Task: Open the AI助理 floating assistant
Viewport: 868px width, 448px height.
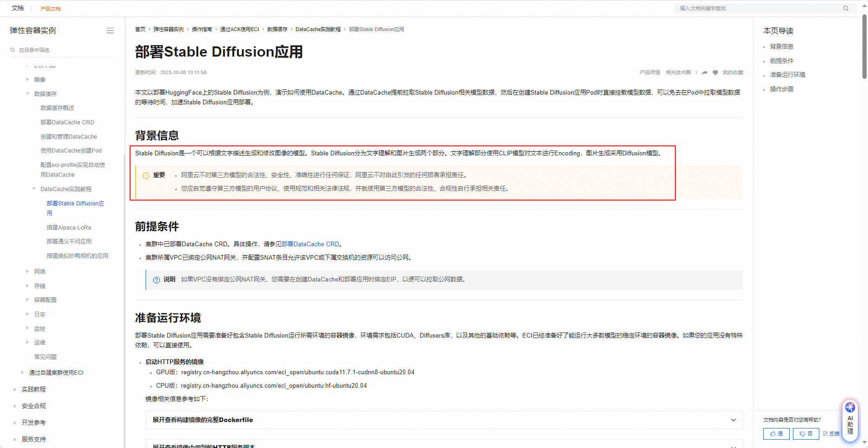Action: 850,420
